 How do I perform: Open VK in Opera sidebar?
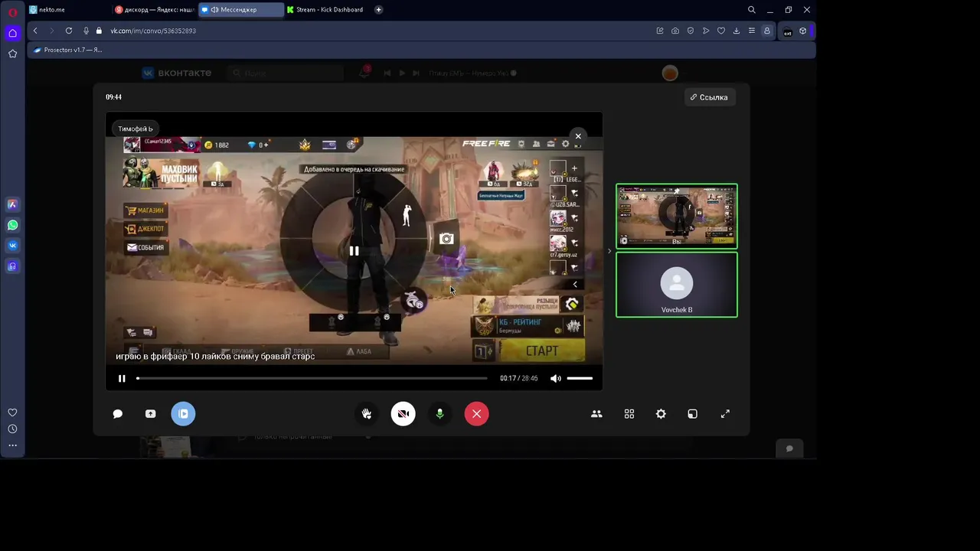[x=12, y=246]
